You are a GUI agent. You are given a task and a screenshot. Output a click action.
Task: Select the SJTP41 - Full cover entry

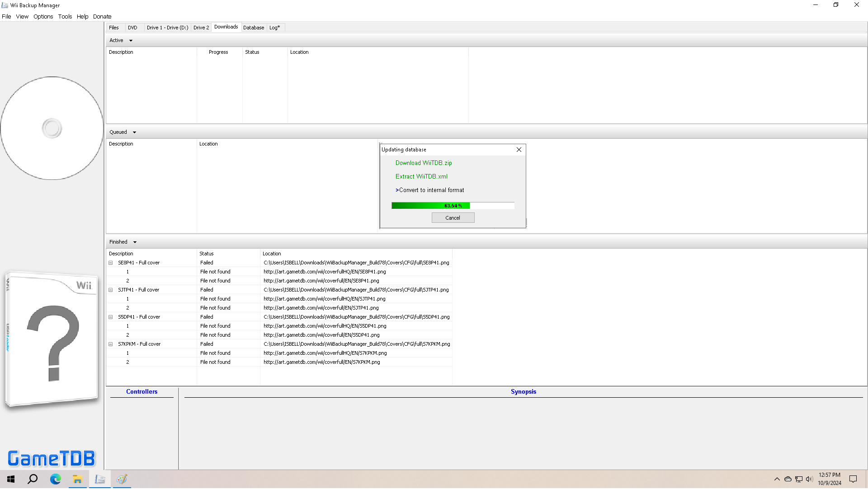[x=139, y=290]
